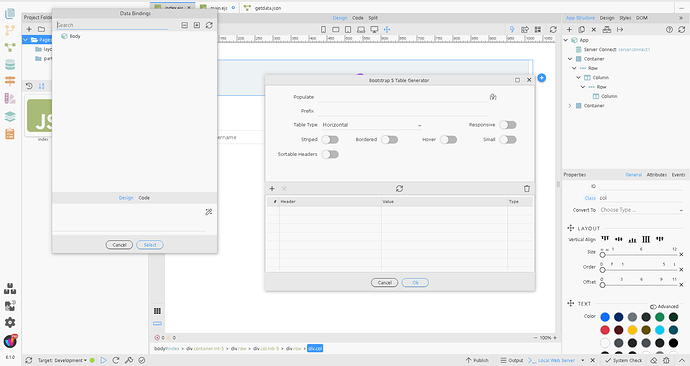Expand the second Container node
The image size is (690, 366).
pyautogui.click(x=570, y=106)
